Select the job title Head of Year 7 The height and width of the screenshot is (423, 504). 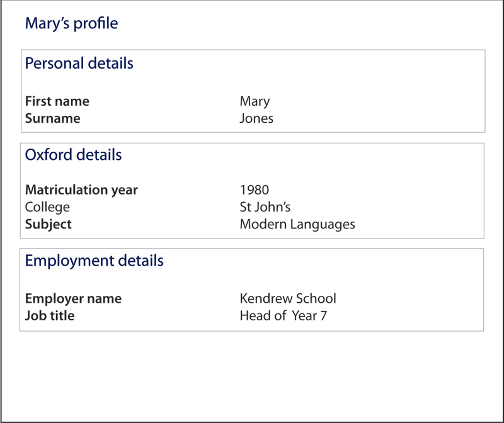pyautogui.click(x=283, y=316)
